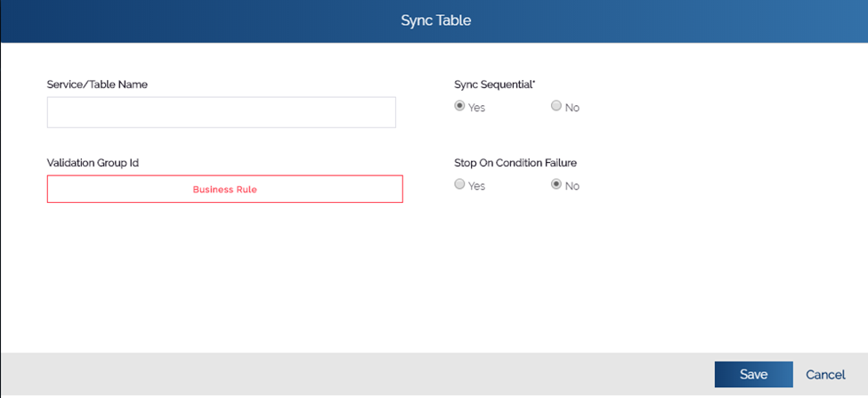Enable Yes for Stop On Condition Failure
868x398 pixels.
458,184
